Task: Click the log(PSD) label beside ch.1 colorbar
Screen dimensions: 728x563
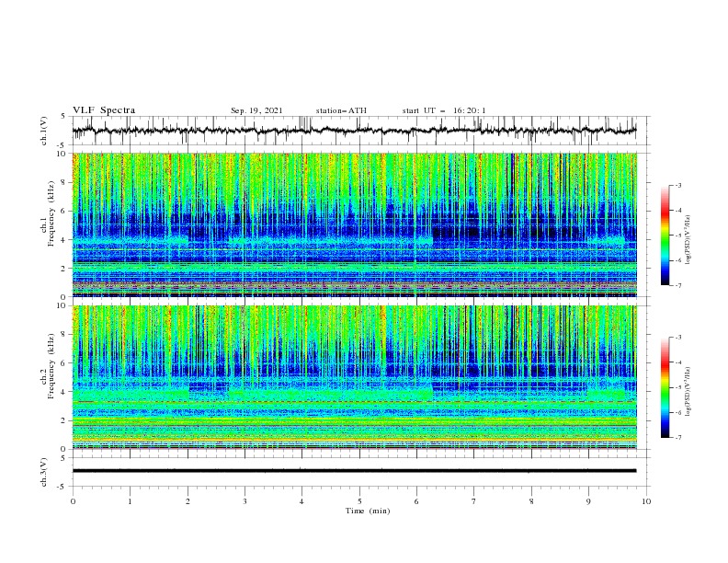Action: pyautogui.click(x=688, y=240)
